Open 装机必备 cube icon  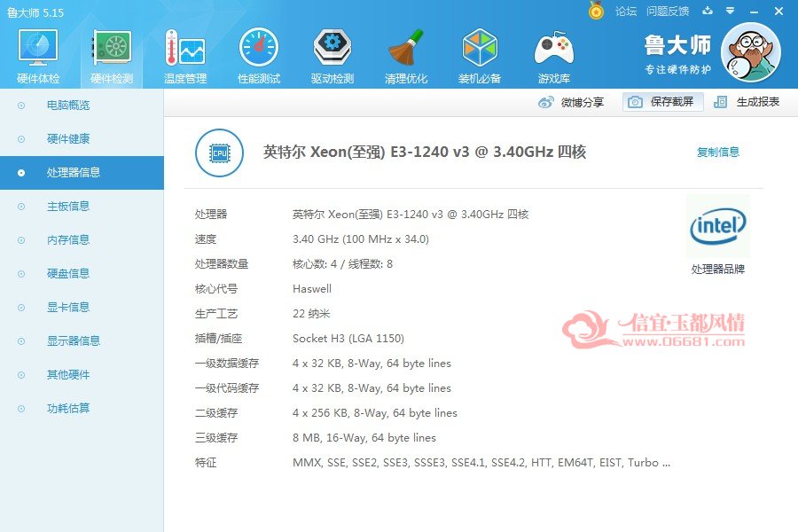[x=480, y=47]
